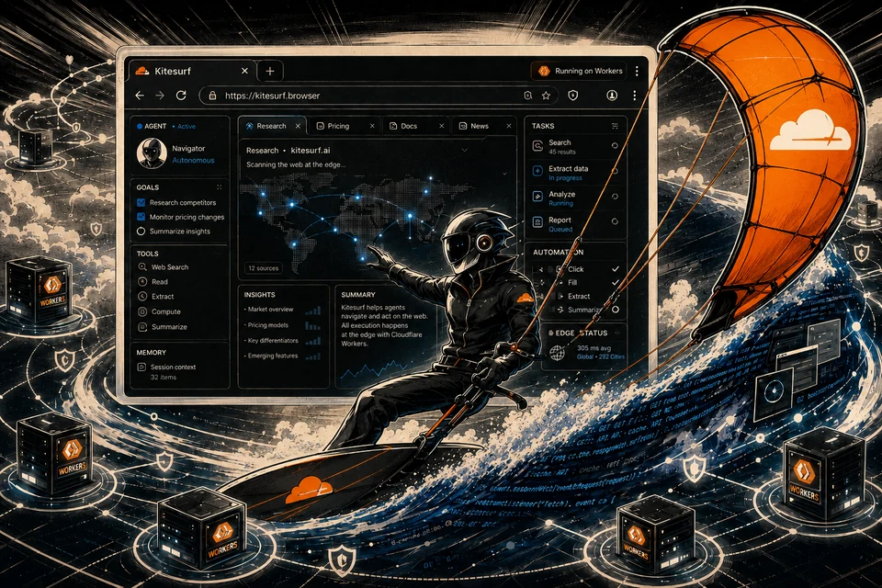Select the Read tool icon

pos(142,281)
